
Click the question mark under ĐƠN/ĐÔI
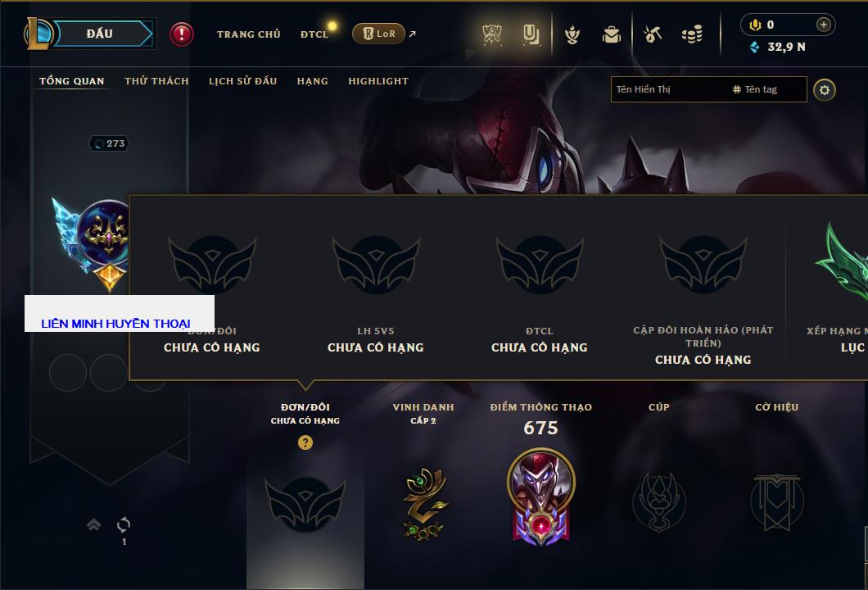click(305, 442)
